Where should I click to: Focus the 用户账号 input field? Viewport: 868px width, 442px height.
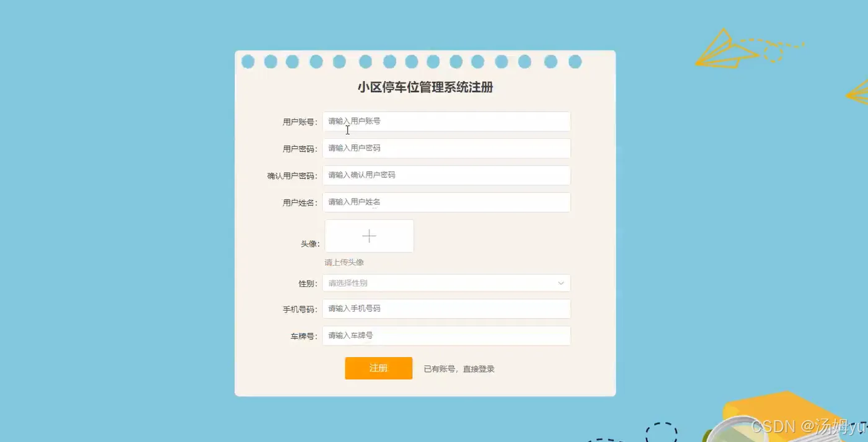(x=446, y=122)
